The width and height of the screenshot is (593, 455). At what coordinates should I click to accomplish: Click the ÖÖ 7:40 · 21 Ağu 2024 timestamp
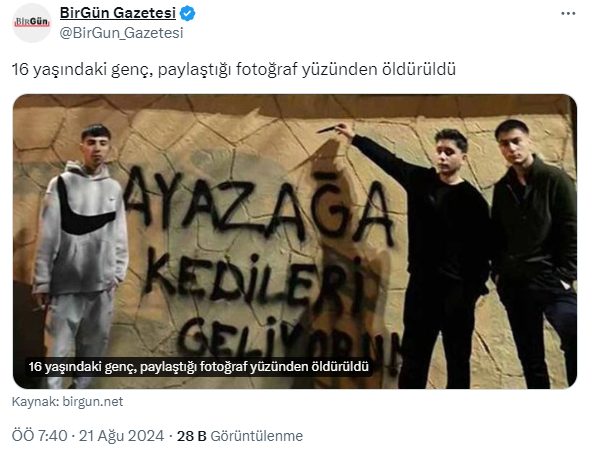tap(88, 436)
